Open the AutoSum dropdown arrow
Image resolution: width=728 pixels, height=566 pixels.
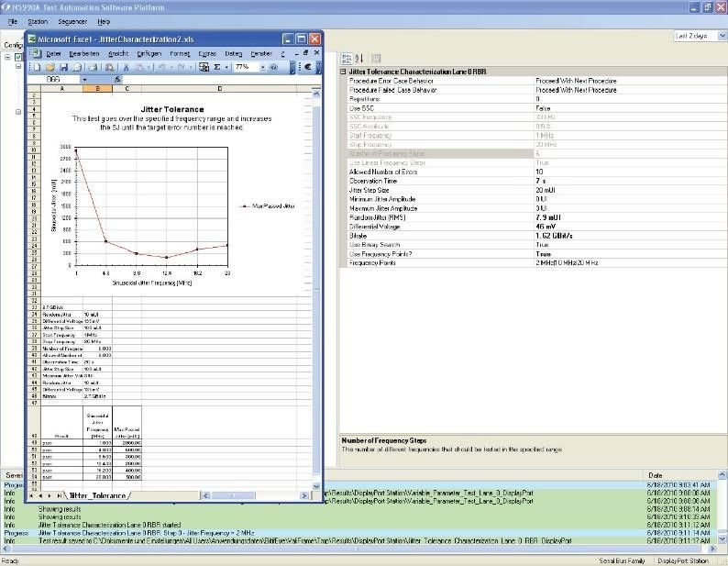pyautogui.click(x=226, y=67)
